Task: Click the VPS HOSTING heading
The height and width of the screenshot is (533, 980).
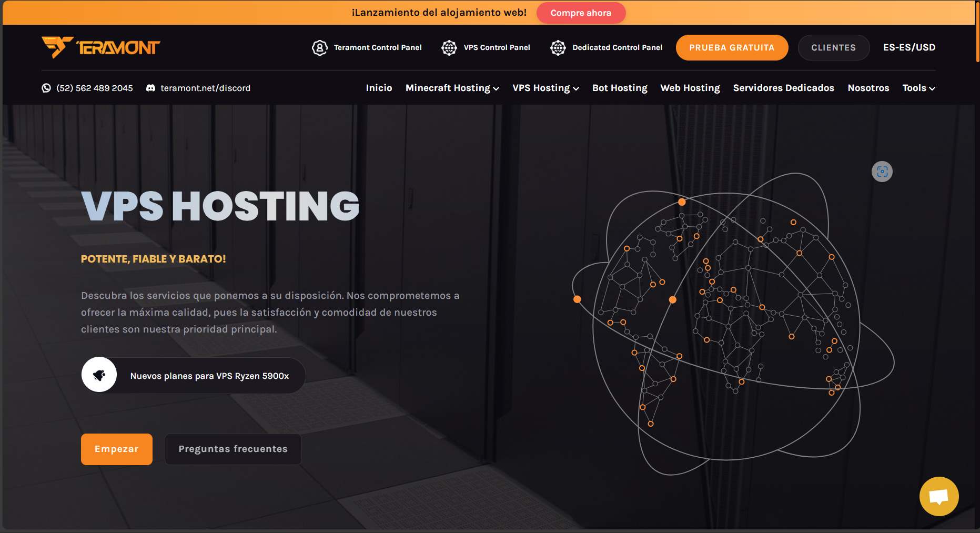Action: (x=220, y=206)
